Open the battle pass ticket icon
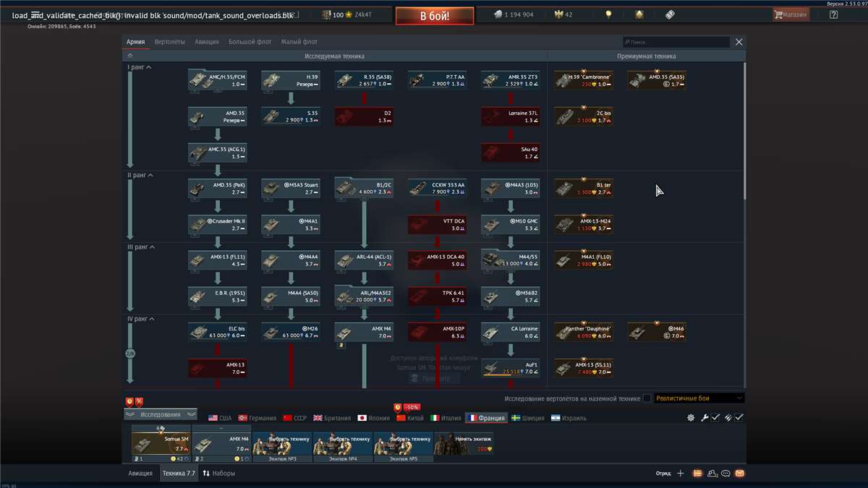Screen dimensions: 868x488 [x=670, y=14]
